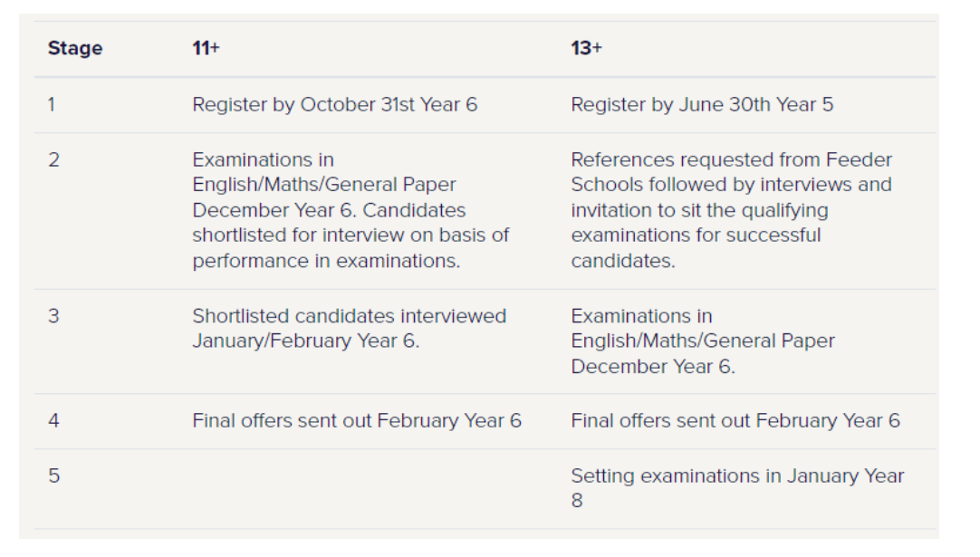
Task: Click 'References requested from Feeder Schools' text
Action: [731, 172]
